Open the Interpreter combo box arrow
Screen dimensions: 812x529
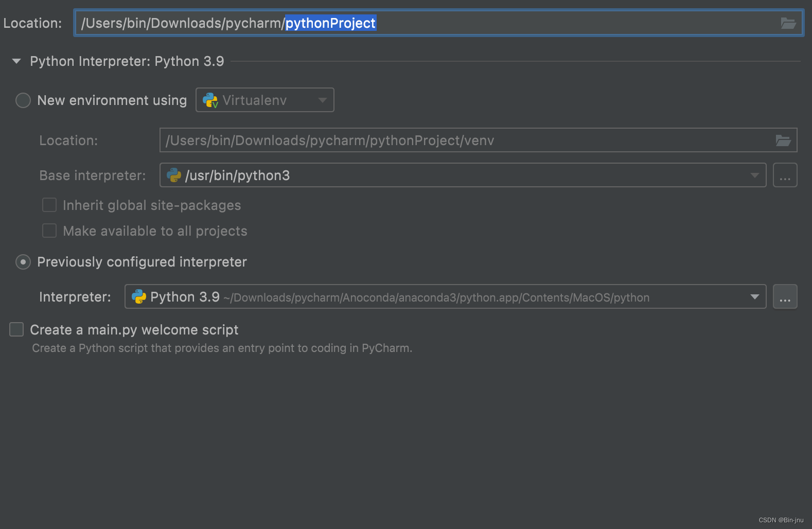click(x=754, y=297)
